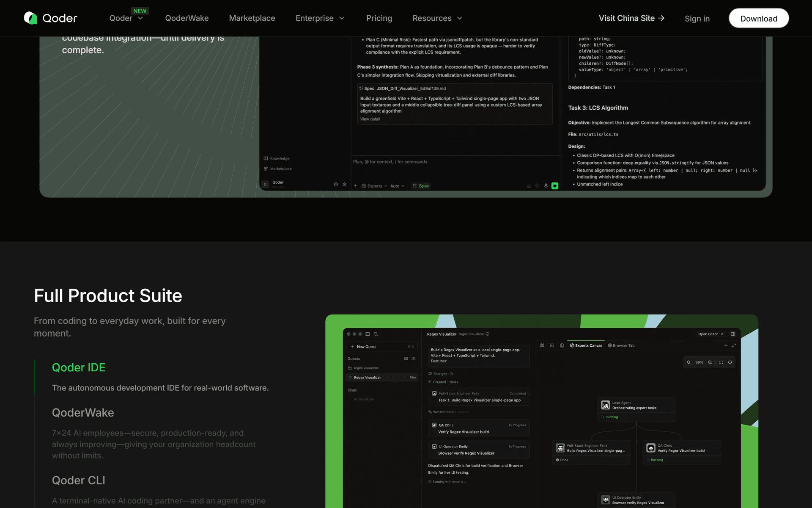Open the UI Operator Emily In Progress task card
Viewport: 812px width, 508px height.
479,450
